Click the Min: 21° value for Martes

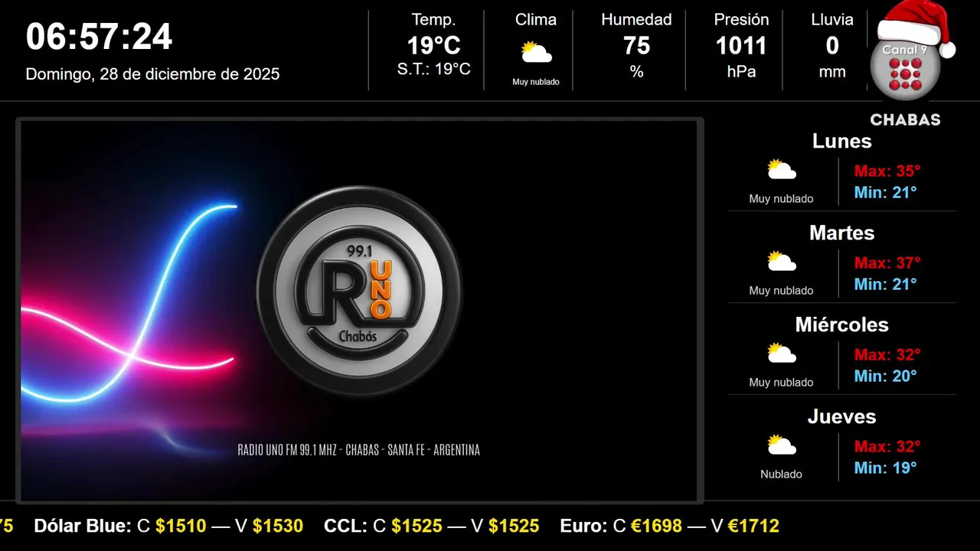[885, 284]
